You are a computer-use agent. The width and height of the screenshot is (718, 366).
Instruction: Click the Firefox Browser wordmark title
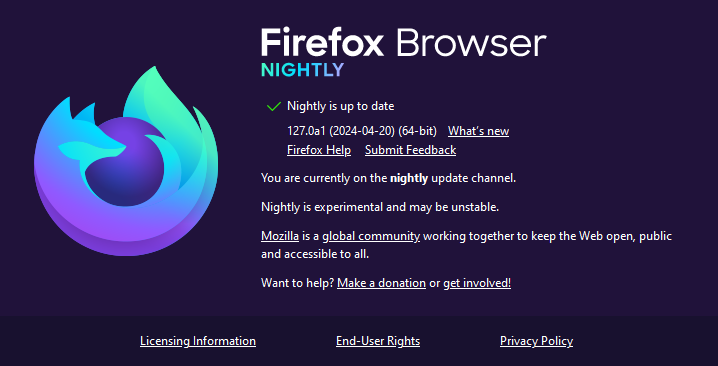pos(403,43)
